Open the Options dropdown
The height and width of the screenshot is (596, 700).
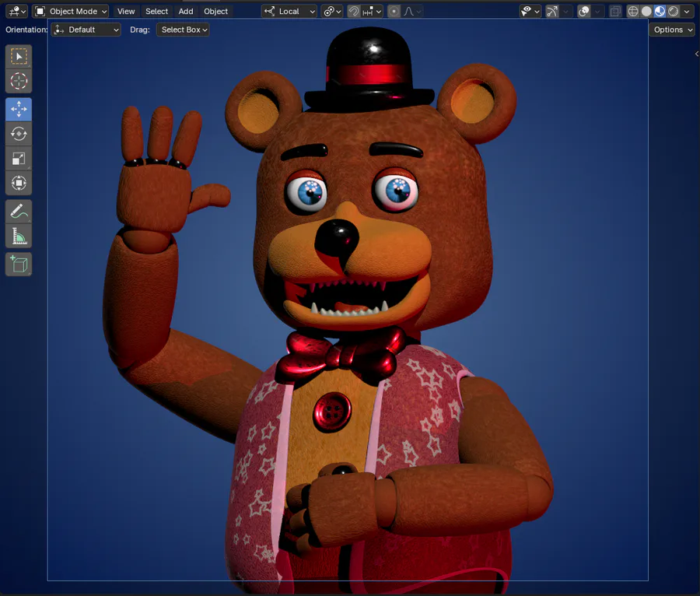672,30
